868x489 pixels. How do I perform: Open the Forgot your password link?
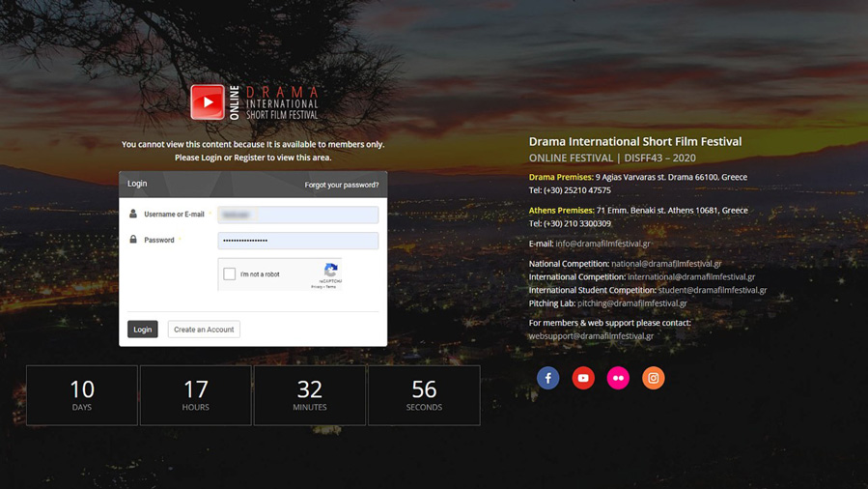342,185
